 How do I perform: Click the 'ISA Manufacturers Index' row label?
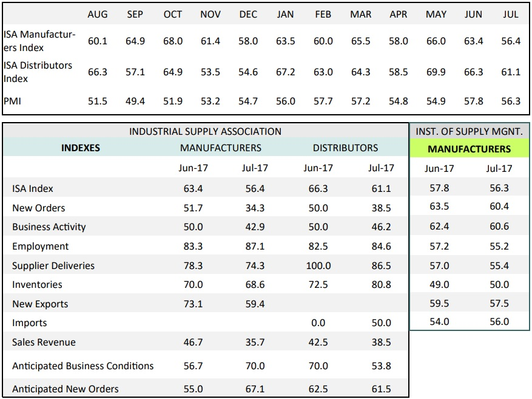39,41
